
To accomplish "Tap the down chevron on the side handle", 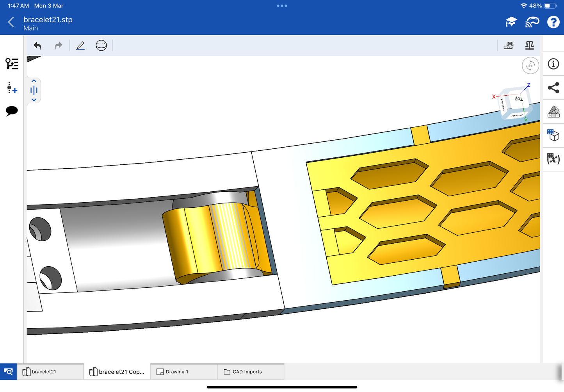I will click(34, 100).
